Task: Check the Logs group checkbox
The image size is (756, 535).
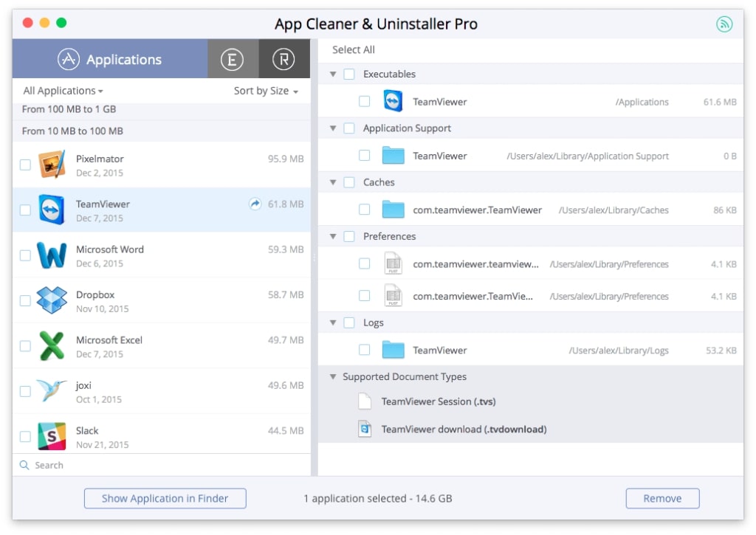Action: pos(349,322)
